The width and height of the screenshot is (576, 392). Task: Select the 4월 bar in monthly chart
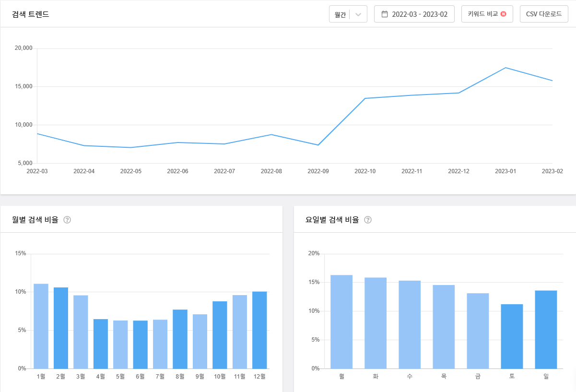(x=101, y=344)
